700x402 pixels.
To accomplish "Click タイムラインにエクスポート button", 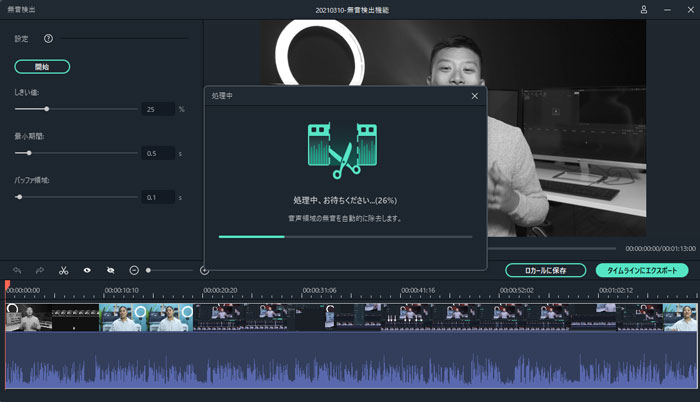I will (x=642, y=270).
